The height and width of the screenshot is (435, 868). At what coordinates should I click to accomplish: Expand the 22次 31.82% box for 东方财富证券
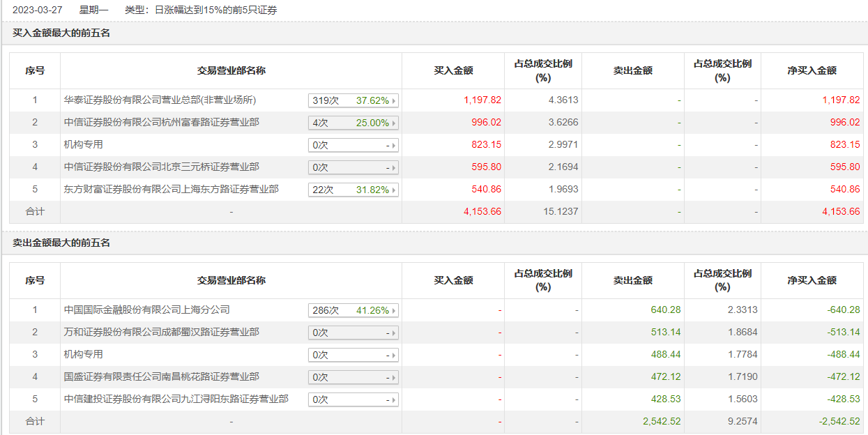(393, 190)
